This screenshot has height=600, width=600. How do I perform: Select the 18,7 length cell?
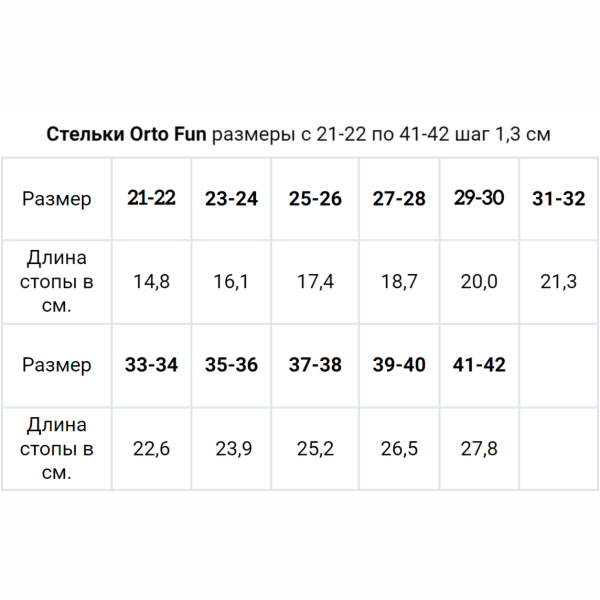coord(399,282)
